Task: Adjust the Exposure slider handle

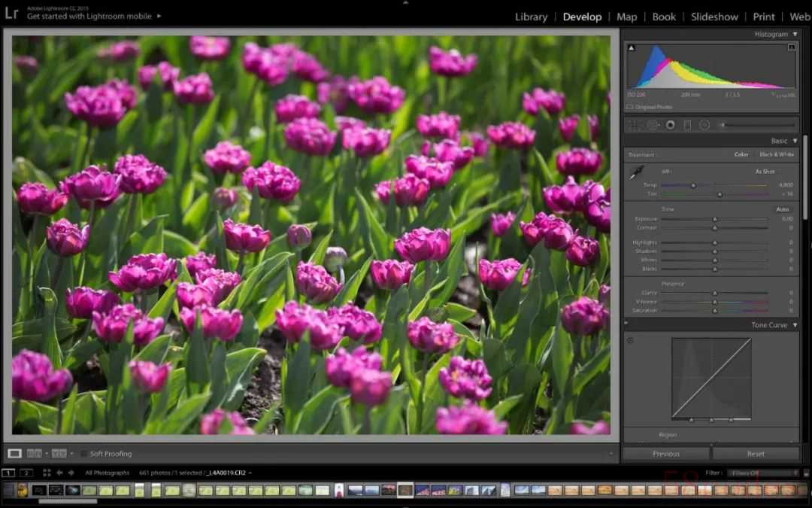Action: click(x=714, y=219)
